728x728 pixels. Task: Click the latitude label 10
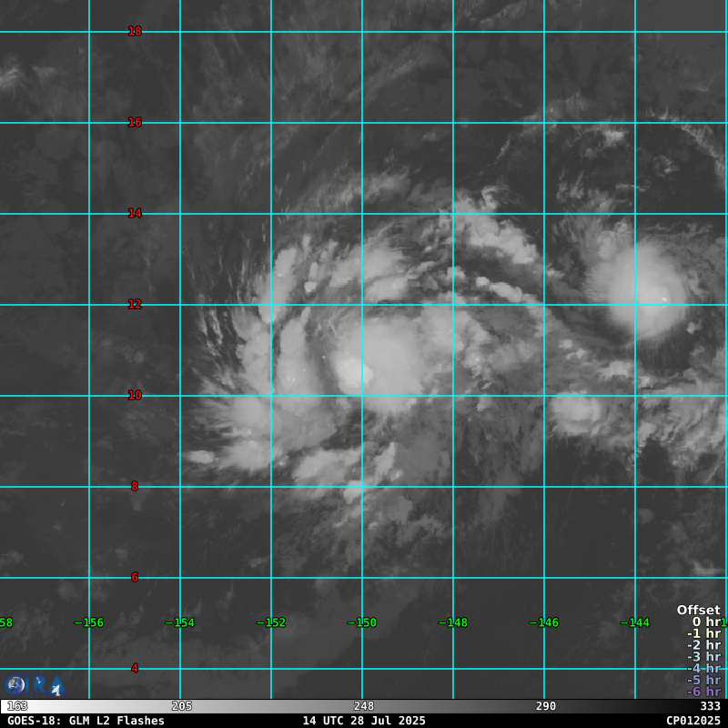[x=135, y=396]
